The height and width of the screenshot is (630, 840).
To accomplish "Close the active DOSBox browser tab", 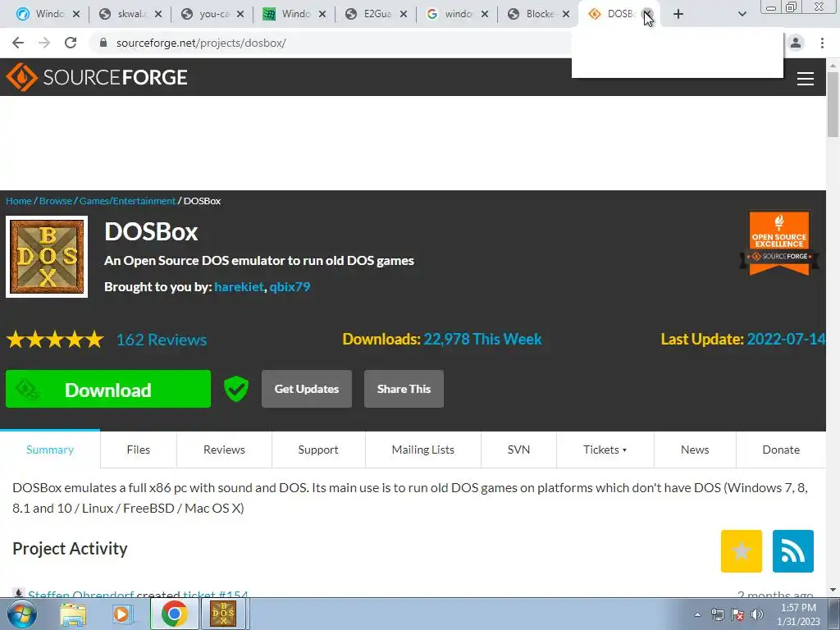I will pos(647,14).
